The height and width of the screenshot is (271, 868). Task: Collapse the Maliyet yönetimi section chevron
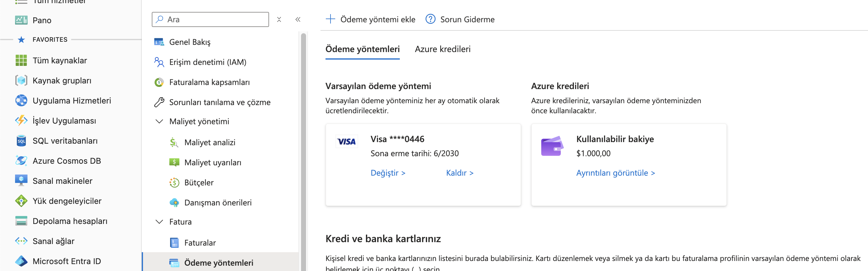159,121
